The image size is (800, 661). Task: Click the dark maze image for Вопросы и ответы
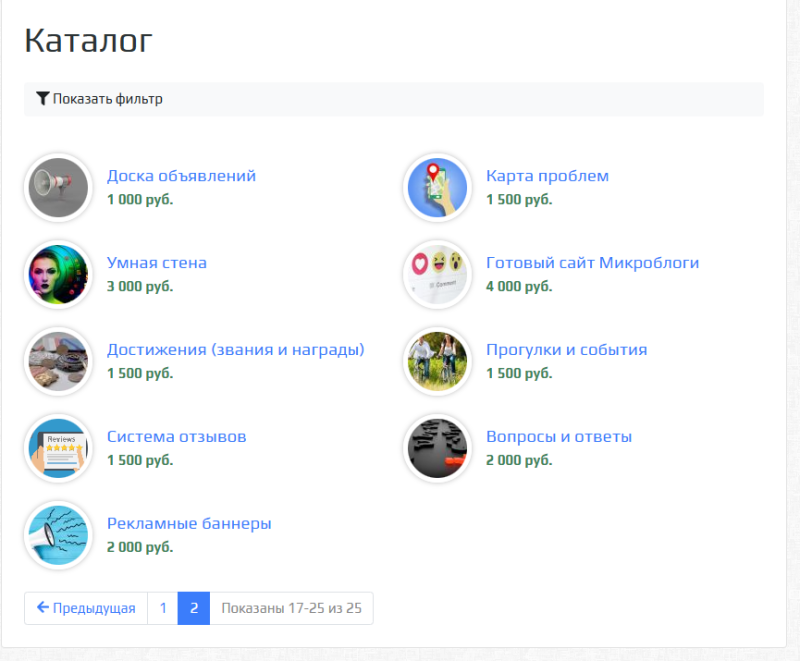point(437,448)
